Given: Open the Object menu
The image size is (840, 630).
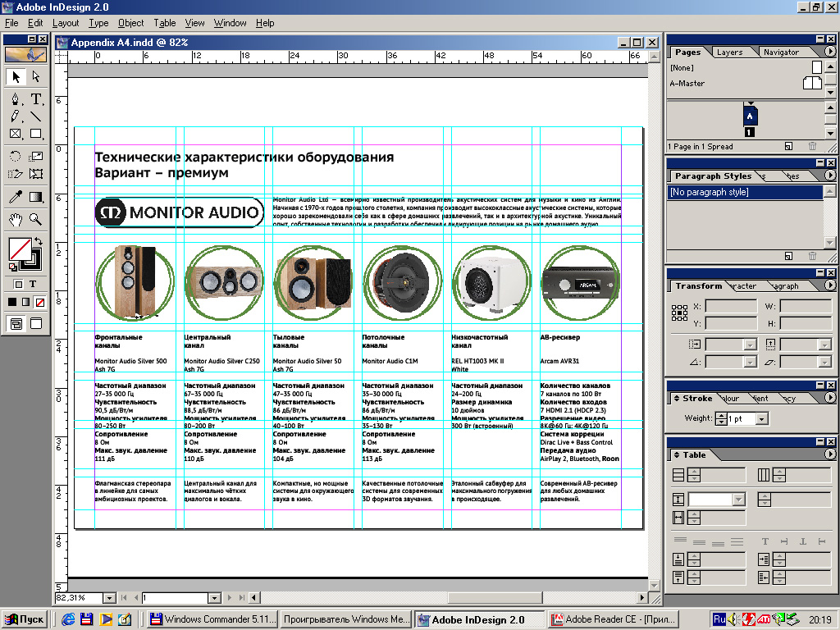Looking at the screenshot, I should 130,23.
